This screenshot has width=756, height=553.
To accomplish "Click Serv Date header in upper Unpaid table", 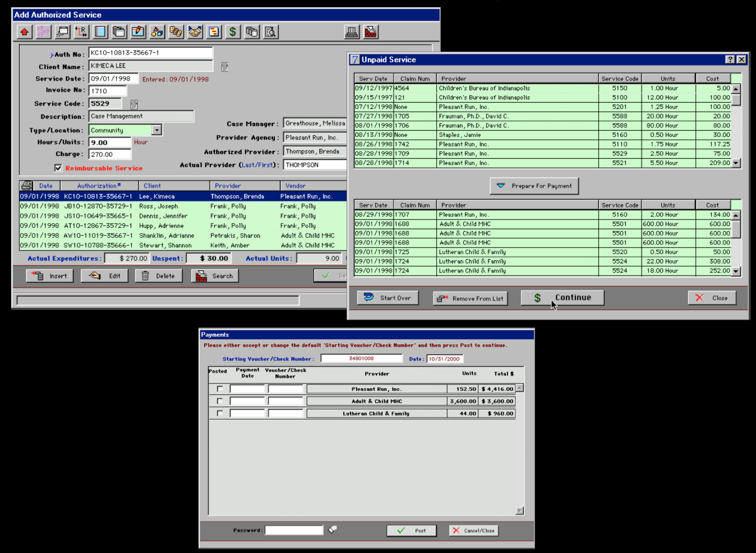I will pyautogui.click(x=374, y=79).
